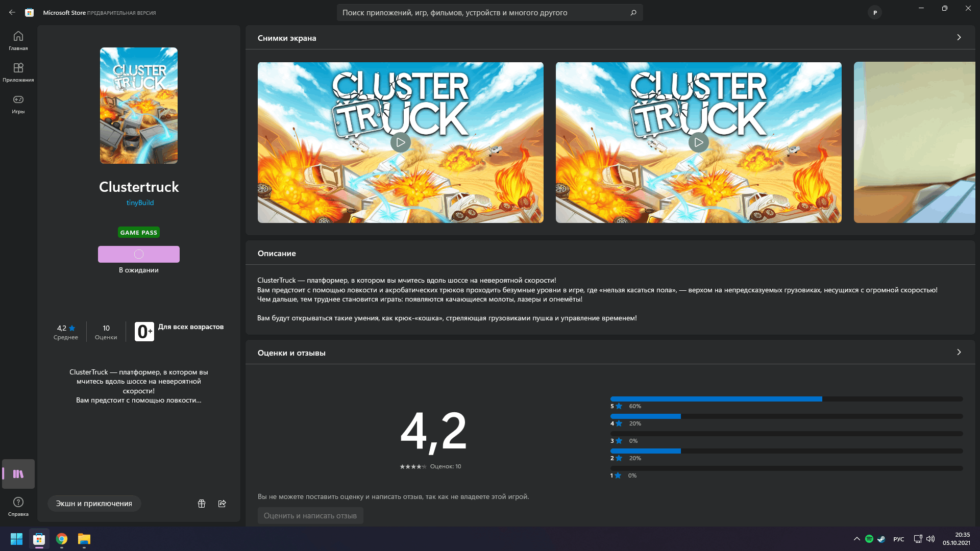Image resolution: width=980 pixels, height=551 pixels.
Task: Click the Оценок: 10 text
Action: click(x=446, y=466)
